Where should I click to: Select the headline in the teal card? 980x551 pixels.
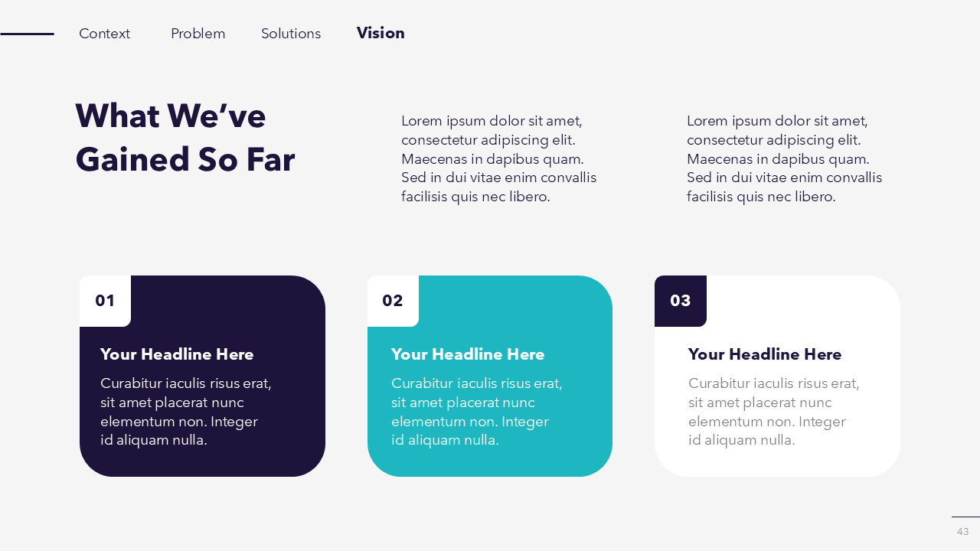pyautogui.click(x=468, y=354)
